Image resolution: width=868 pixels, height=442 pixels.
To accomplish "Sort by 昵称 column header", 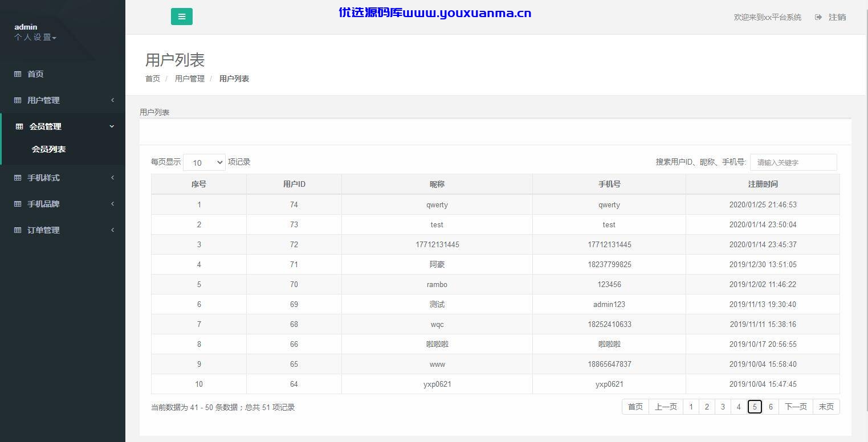I will [x=437, y=184].
